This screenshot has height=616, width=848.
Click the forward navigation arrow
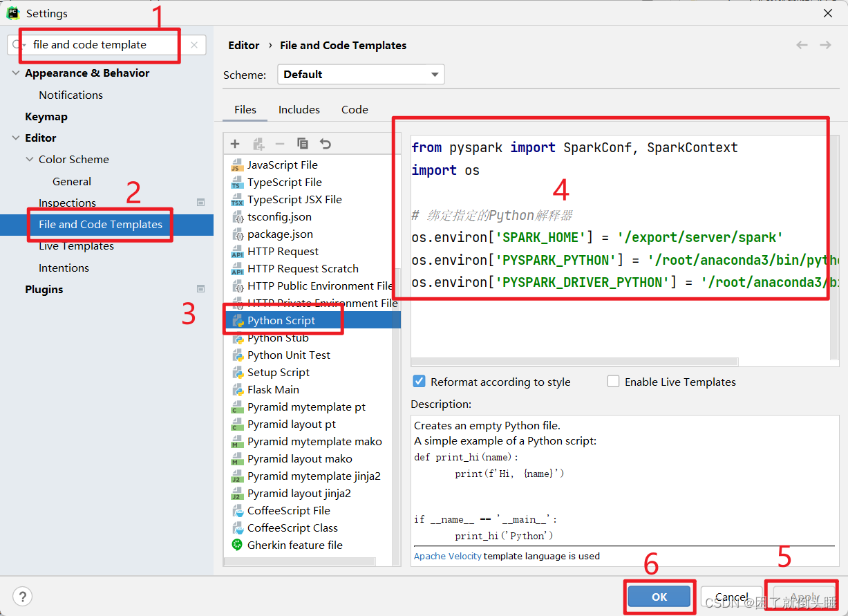tap(825, 45)
